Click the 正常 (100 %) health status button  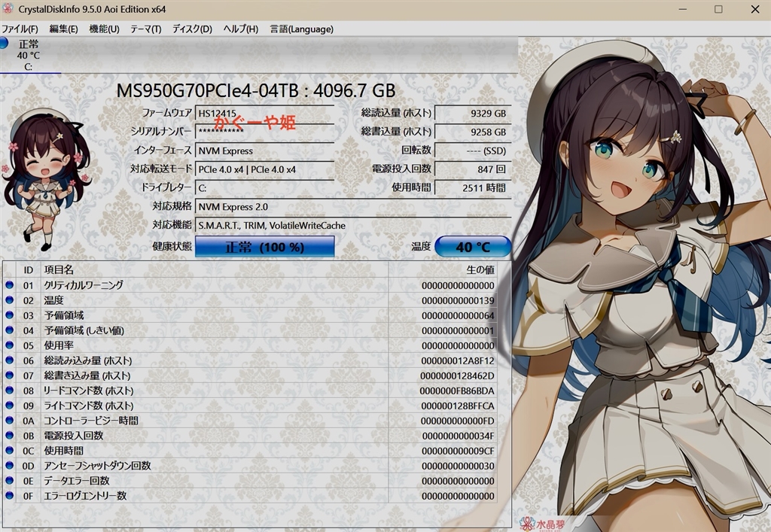pyautogui.click(x=264, y=247)
